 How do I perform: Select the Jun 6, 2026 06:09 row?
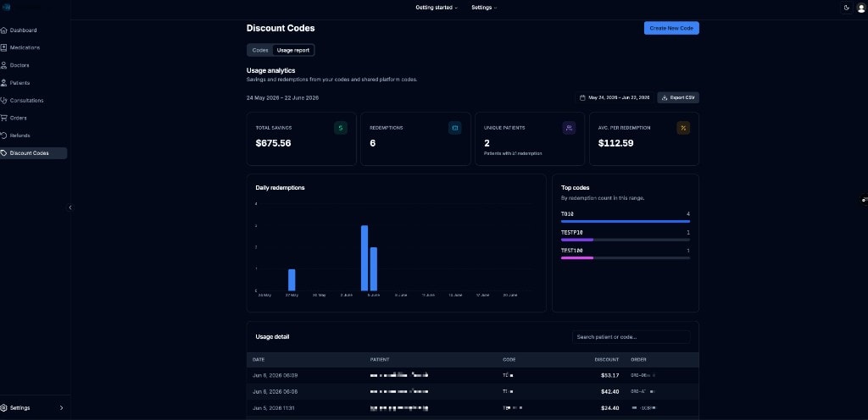[x=473, y=375]
